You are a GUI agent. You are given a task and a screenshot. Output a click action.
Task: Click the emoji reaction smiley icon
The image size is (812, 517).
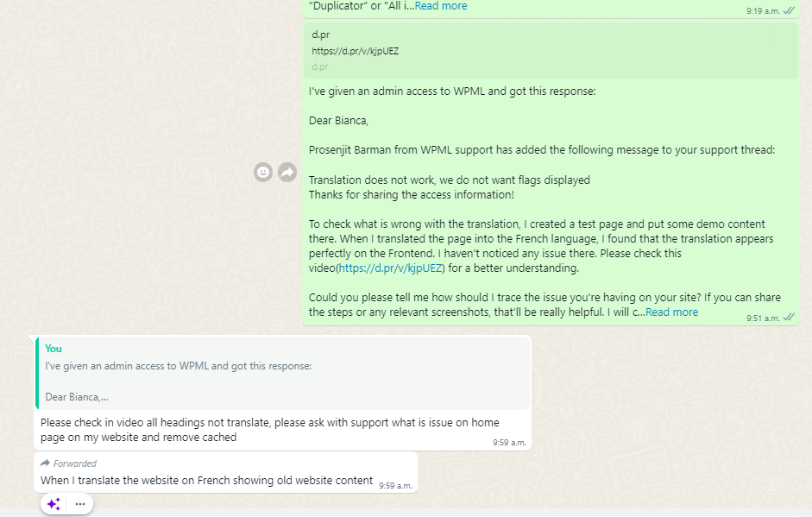coord(263,172)
